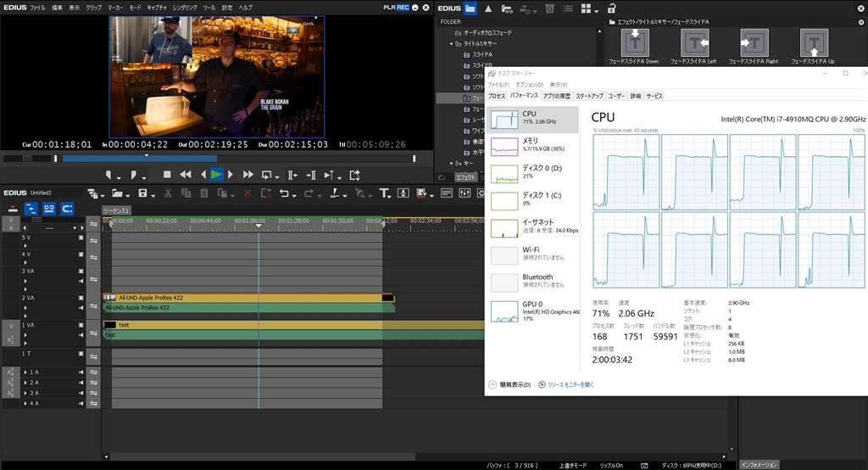Collapse the タイトルミキサー folder in effect tree

[x=452, y=43]
